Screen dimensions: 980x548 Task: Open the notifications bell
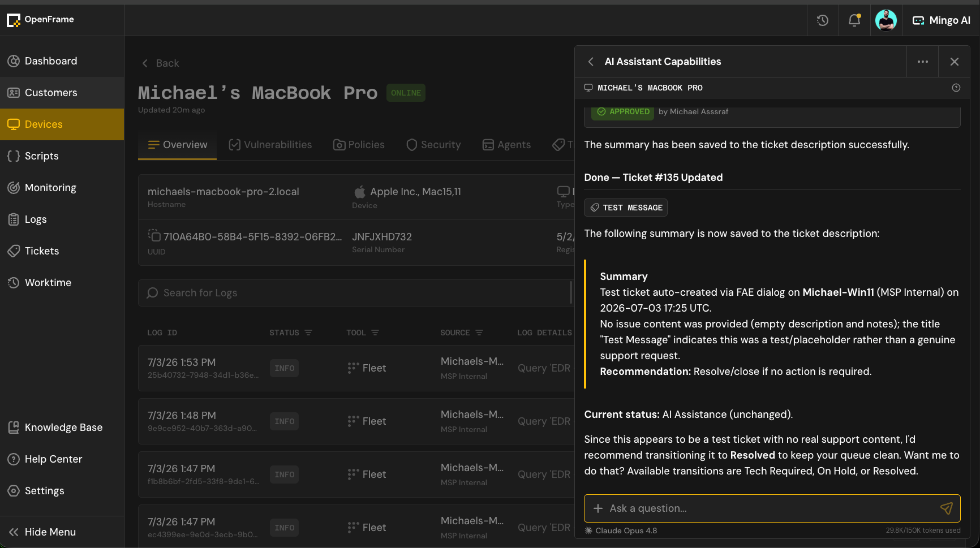pyautogui.click(x=854, y=20)
